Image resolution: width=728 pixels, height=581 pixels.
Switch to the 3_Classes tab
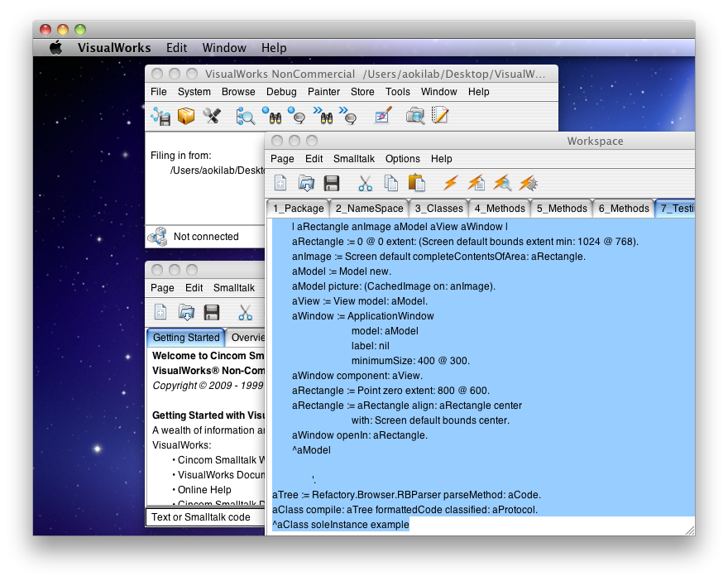pyautogui.click(x=438, y=209)
